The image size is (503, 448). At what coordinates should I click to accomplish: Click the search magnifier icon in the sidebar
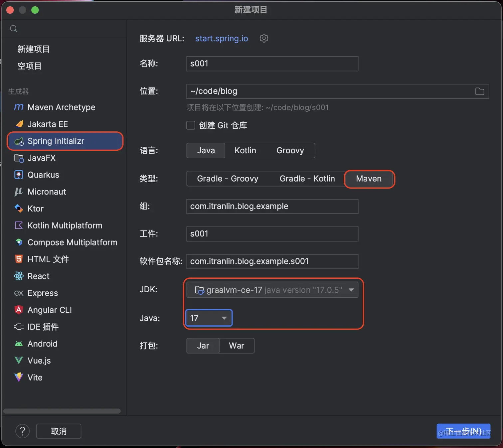pos(14,29)
